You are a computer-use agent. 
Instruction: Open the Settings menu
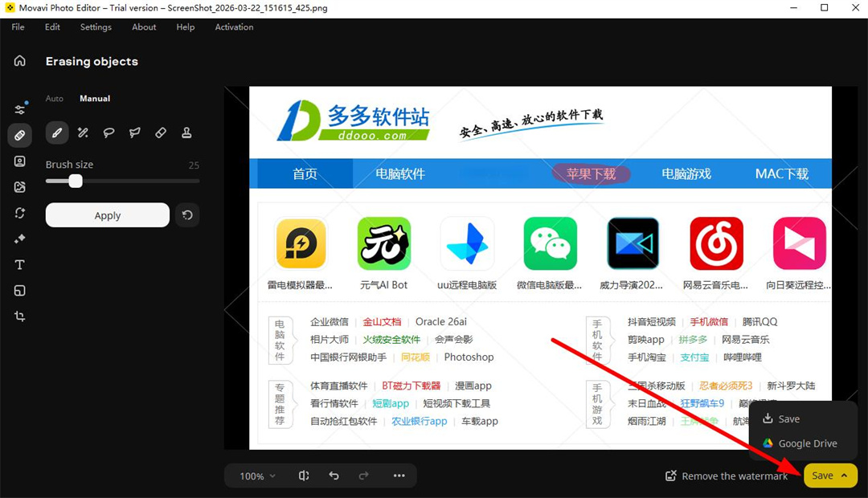pyautogui.click(x=96, y=27)
